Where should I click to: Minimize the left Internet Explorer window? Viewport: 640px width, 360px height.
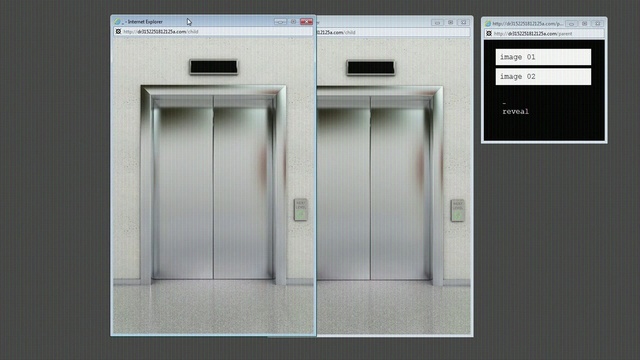[280, 22]
